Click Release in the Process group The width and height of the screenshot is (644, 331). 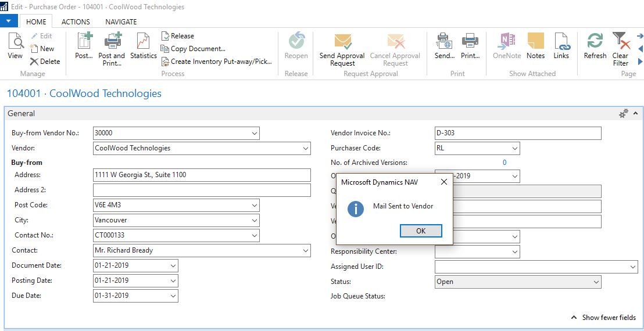tap(177, 36)
